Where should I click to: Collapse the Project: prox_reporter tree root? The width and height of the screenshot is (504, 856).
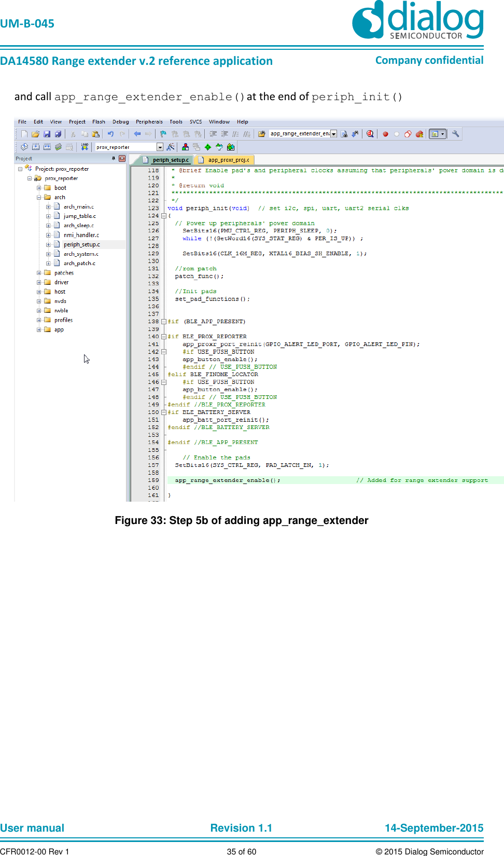pos(20,169)
